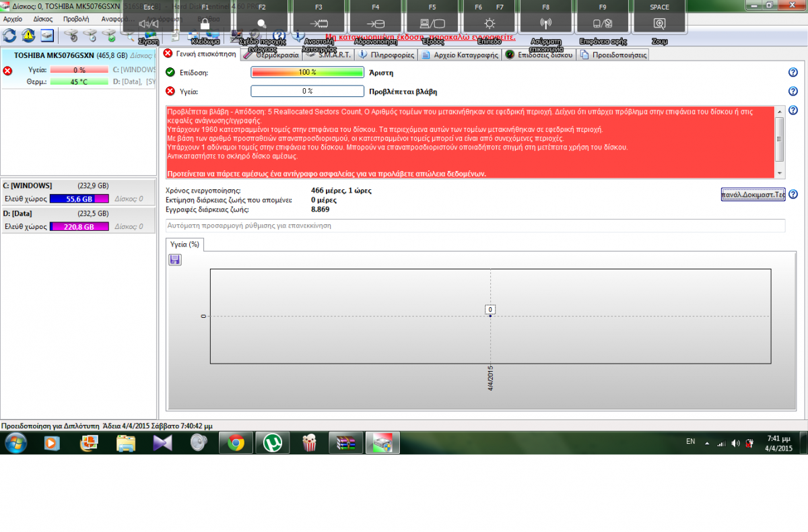Viewport: 808px width, 532px height.
Task: Click the Επίδοση 100 % performance bar
Action: tap(307, 72)
